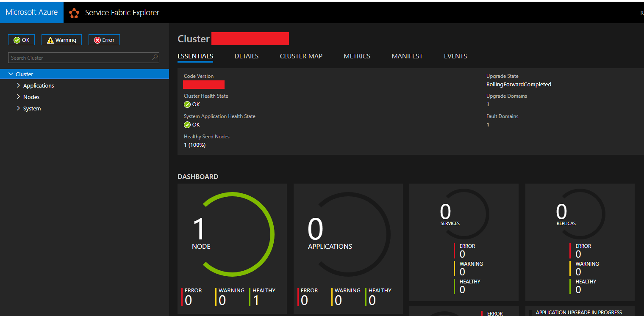Click the R refresh control top right

tap(641, 13)
